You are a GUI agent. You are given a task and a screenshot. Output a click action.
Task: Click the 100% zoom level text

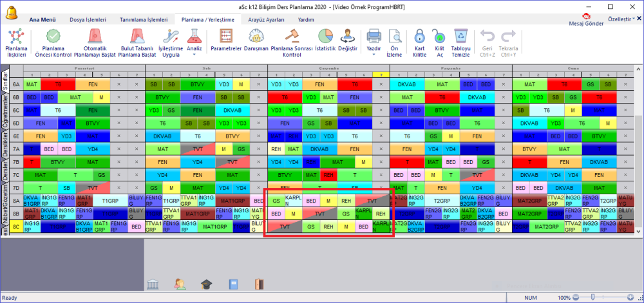click(x=564, y=298)
